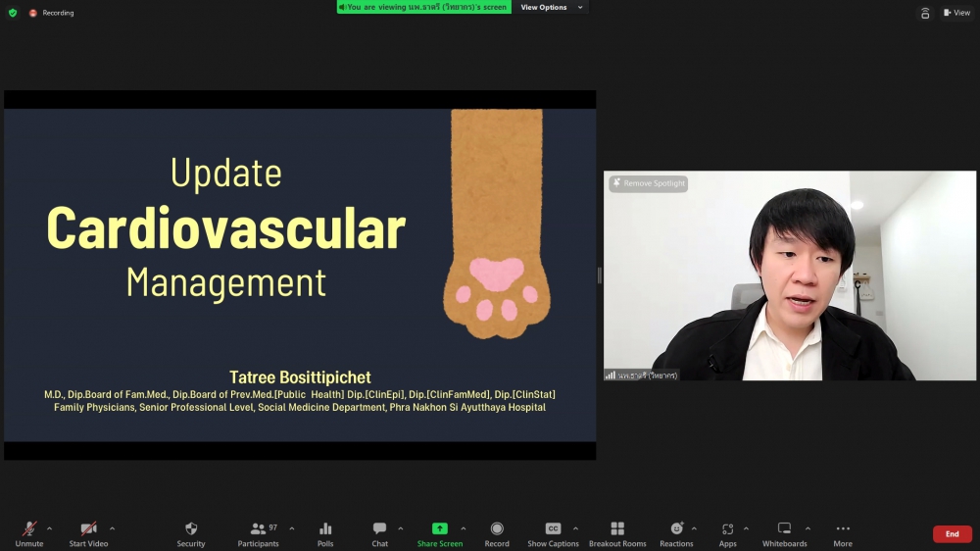Screen dimensions: 980x551
Task: Open the Security shield icon
Action: click(191, 529)
